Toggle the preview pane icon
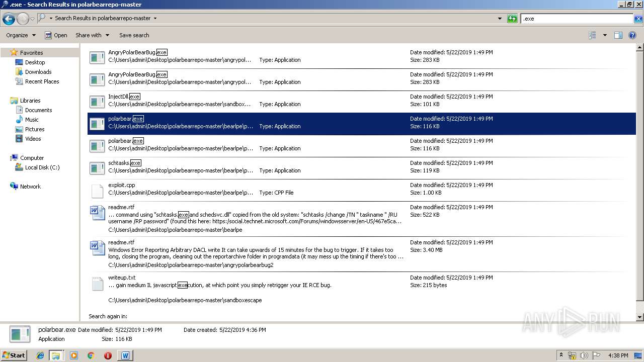The height and width of the screenshot is (362, 644). click(618, 35)
